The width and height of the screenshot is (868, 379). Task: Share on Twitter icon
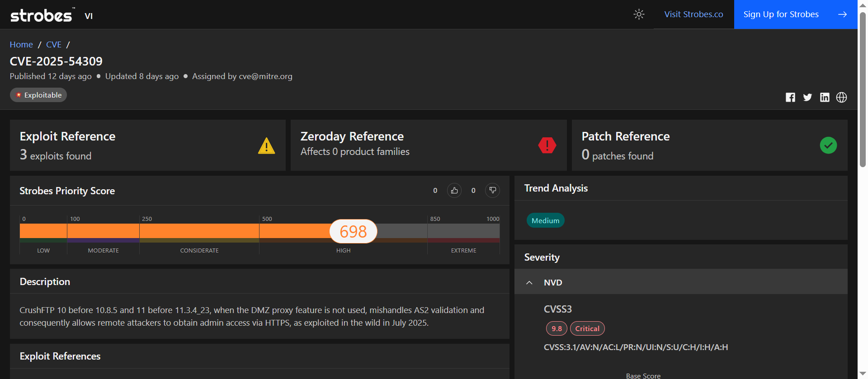click(807, 97)
